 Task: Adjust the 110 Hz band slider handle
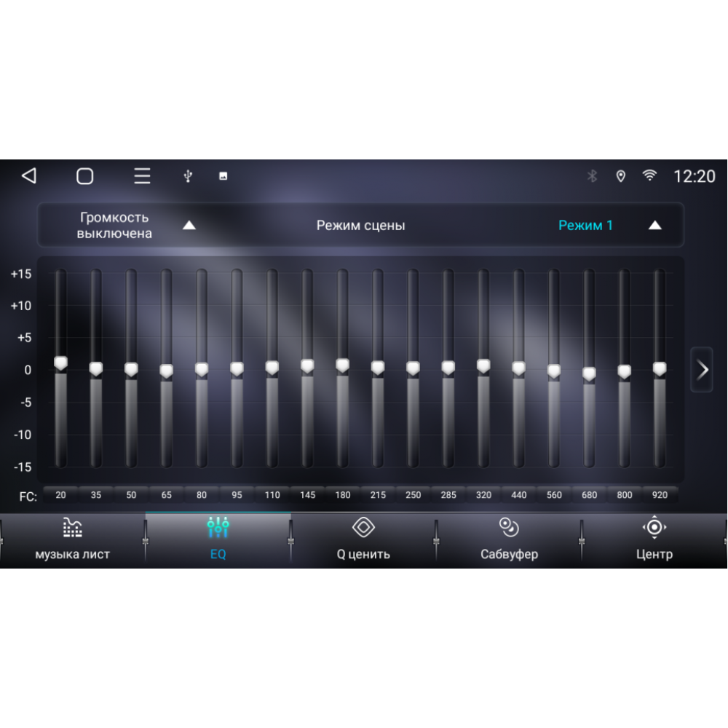pos(272,367)
